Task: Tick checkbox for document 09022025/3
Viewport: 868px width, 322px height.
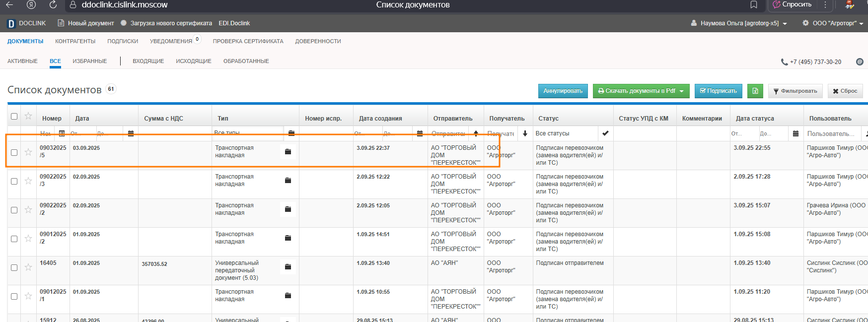Action: [14, 181]
